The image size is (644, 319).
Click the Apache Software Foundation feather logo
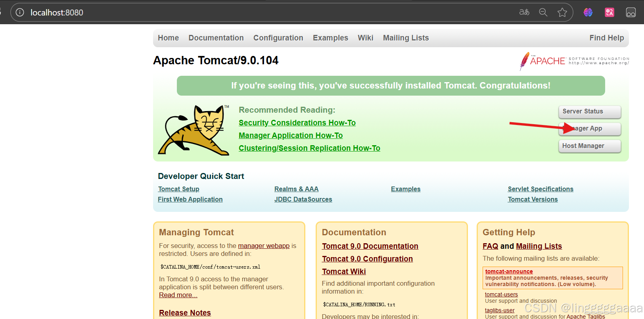point(574,61)
